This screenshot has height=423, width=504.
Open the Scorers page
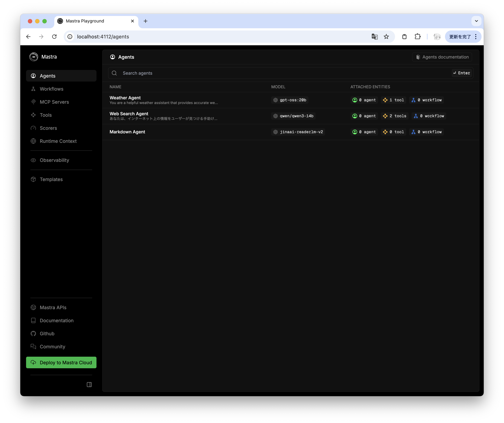pyautogui.click(x=48, y=128)
